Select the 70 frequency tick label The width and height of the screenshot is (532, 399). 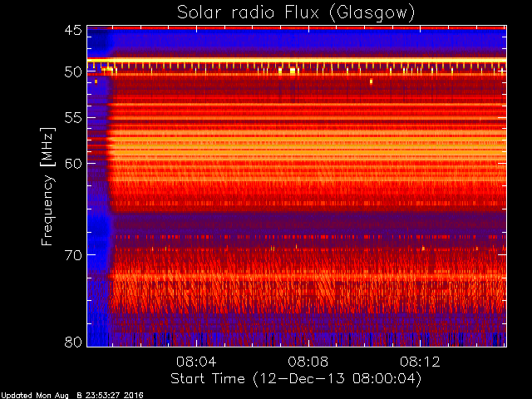click(74, 255)
